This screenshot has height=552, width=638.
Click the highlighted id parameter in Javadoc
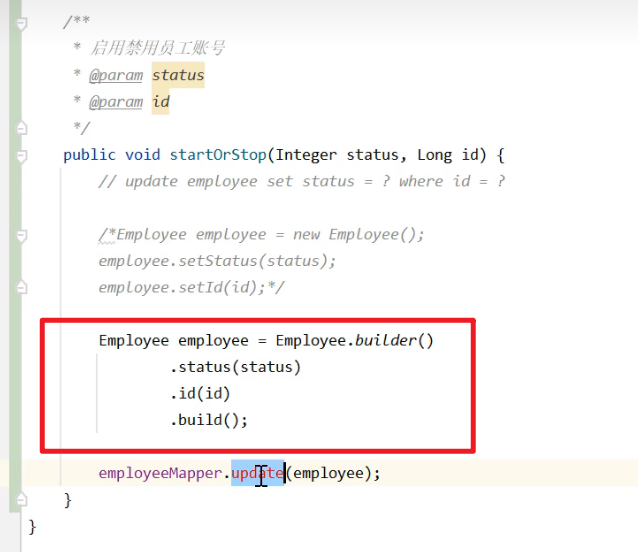pyautogui.click(x=161, y=102)
